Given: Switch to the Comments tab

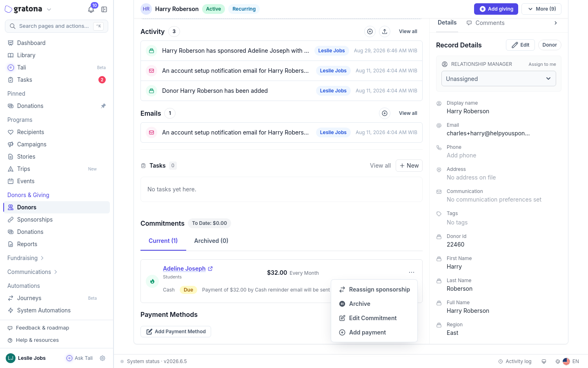Looking at the screenshot, I should click(x=486, y=23).
